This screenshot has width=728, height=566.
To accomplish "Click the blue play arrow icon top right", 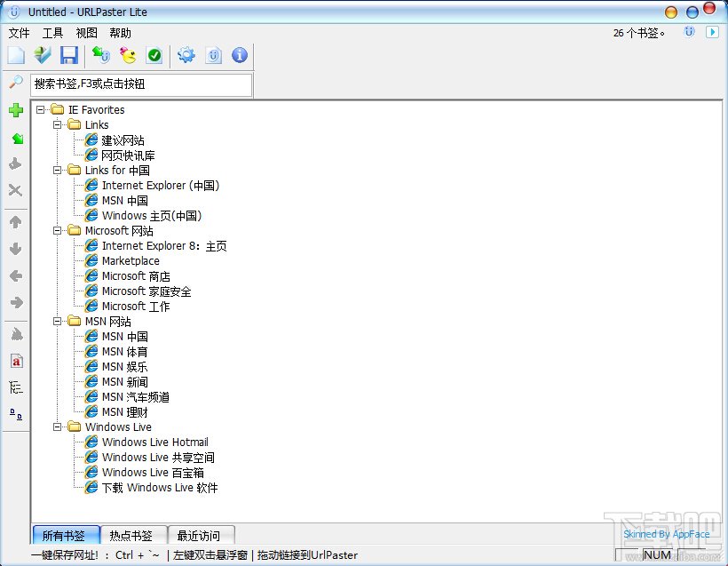I will [x=712, y=32].
